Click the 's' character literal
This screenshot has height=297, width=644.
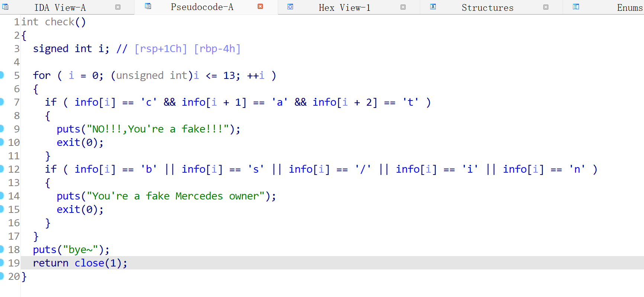pos(256,169)
